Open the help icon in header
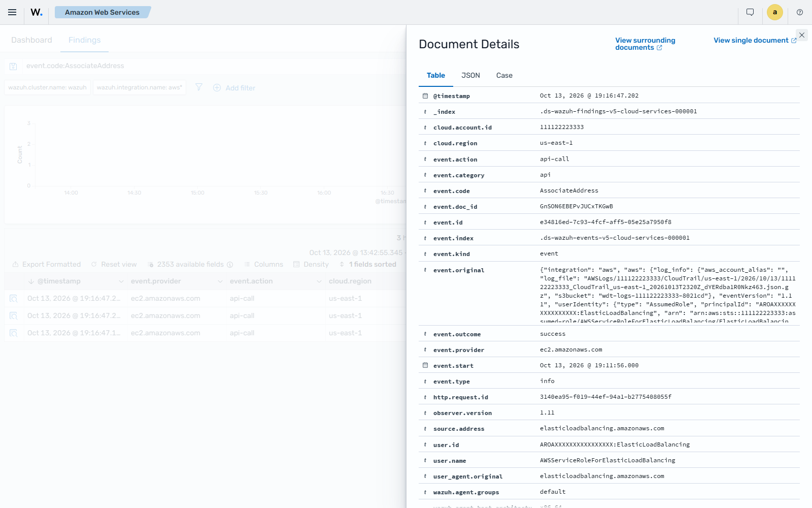The image size is (812, 508). pos(800,12)
